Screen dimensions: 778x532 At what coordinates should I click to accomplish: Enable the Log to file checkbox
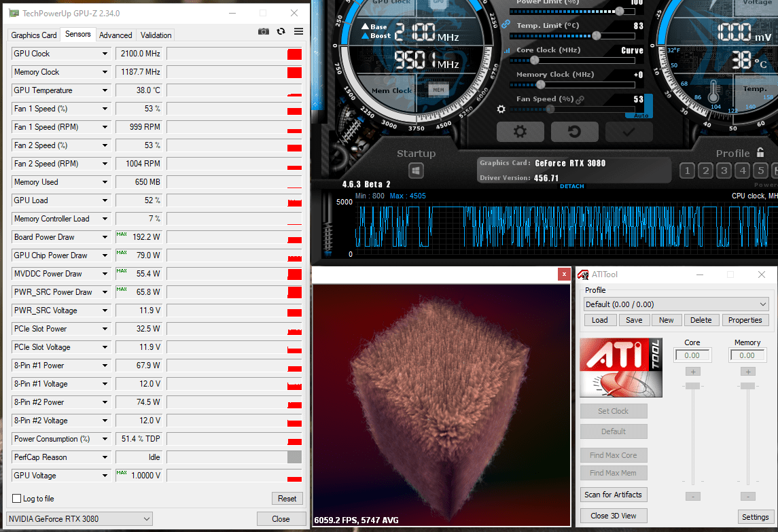pos(17,498)
